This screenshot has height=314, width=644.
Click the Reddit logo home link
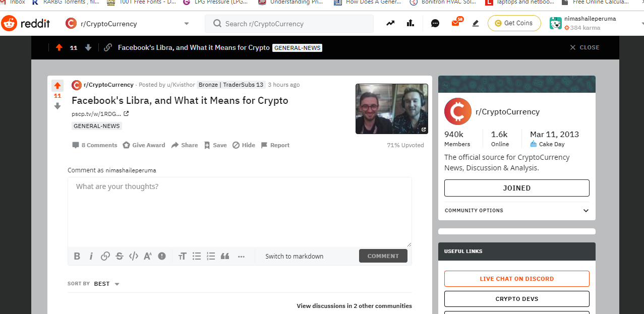pos(25,23)
